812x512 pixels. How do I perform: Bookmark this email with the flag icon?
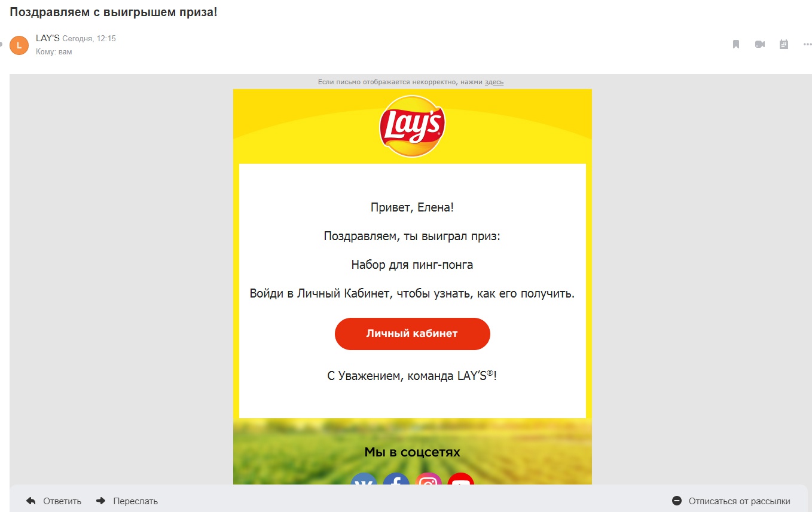[736, 44]
